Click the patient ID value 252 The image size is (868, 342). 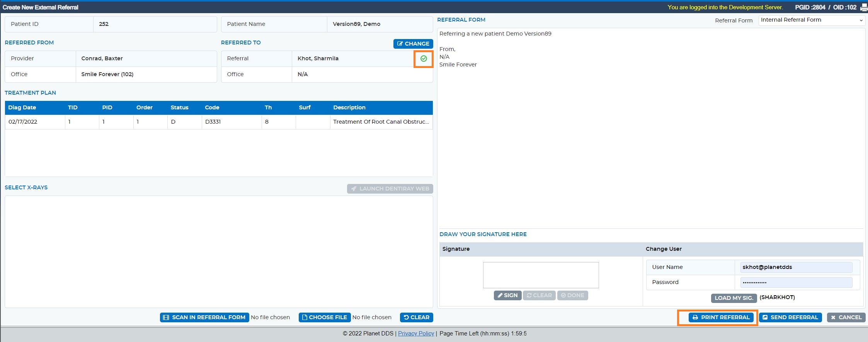104,24
